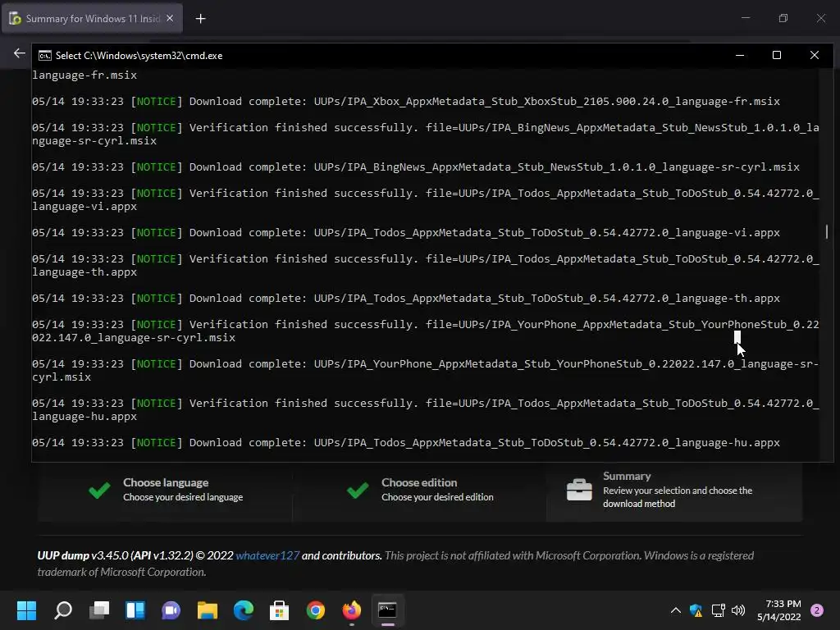Open taskbar Search
Viewport: 840px width, 630px height.
pos(63,610)
